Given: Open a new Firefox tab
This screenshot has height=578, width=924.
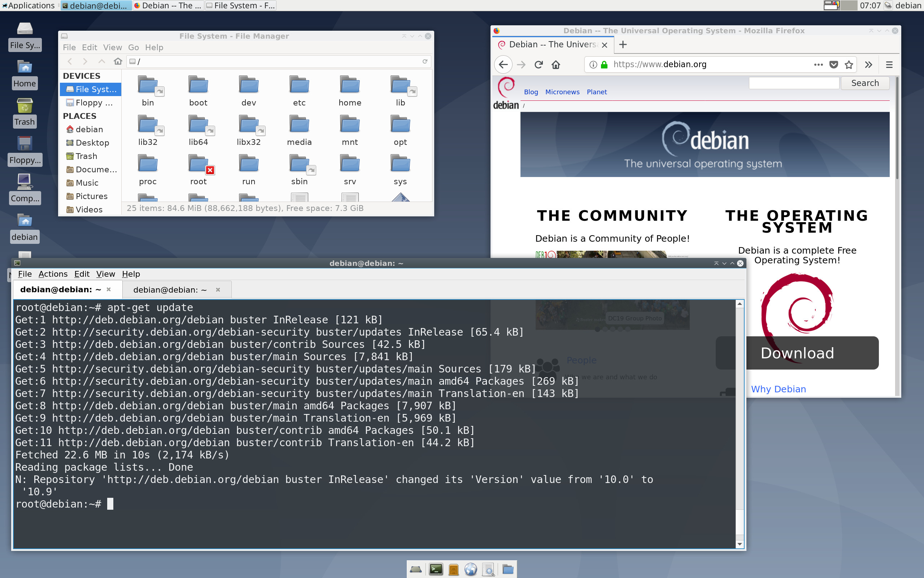Looking at the screenshot, I should point(623,45).
